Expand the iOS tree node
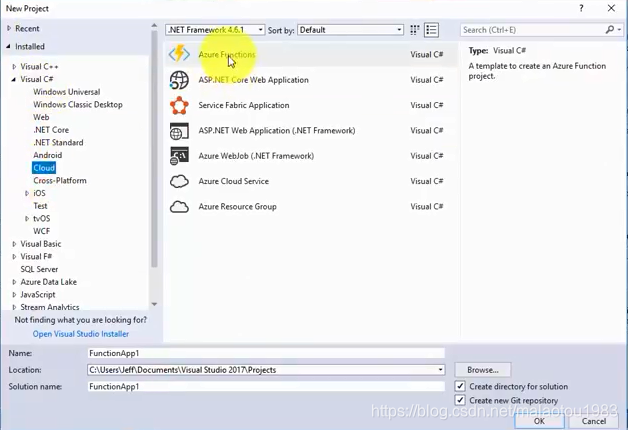 point(27,193)
